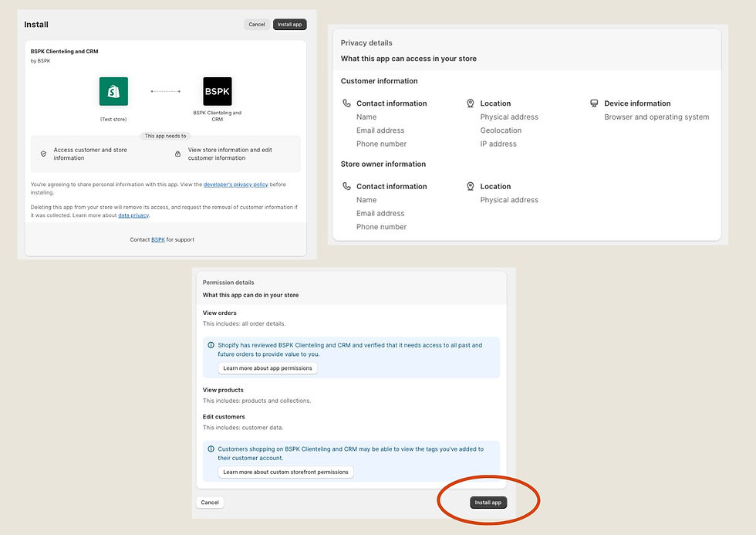Select '(Test store)' label under Shopify logo
The width and height of the screenshot is (756, 535).
coord(113,119)
